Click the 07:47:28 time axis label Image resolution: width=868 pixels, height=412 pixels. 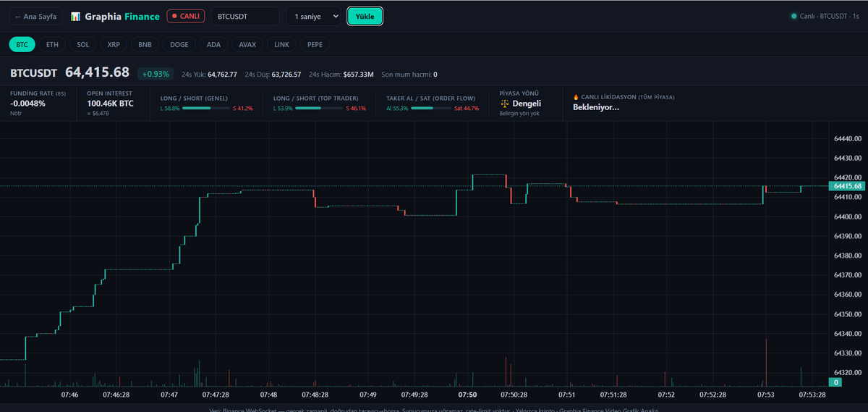(x=216, y=395)
